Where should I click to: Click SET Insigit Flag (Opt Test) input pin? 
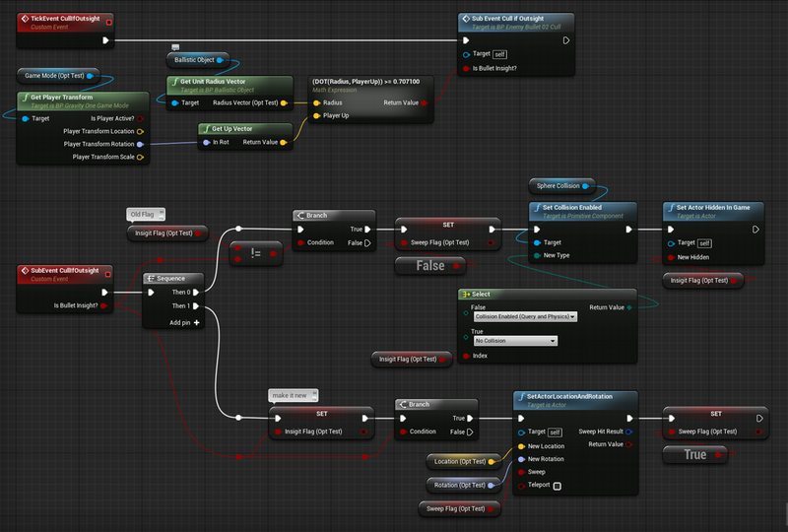tap(278, 432)
